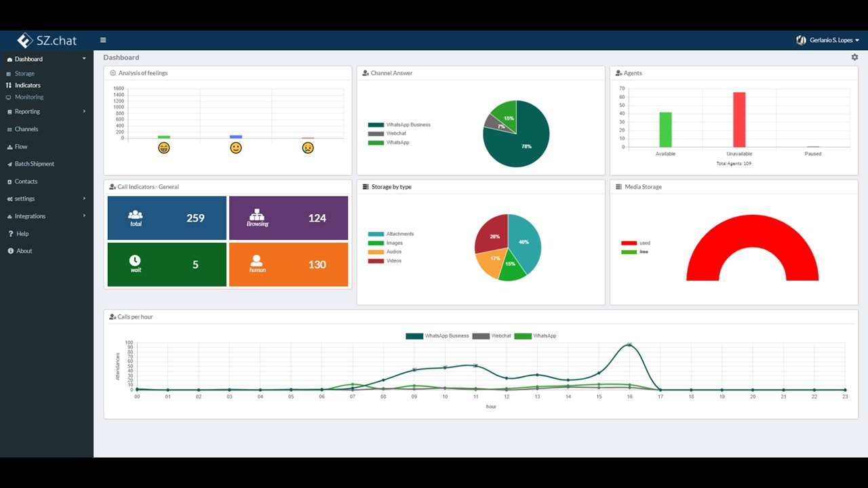Viewport: 868px width, 488px height.
Task: Click the Call Indicators header icon
Action: (x=113, y=187)
